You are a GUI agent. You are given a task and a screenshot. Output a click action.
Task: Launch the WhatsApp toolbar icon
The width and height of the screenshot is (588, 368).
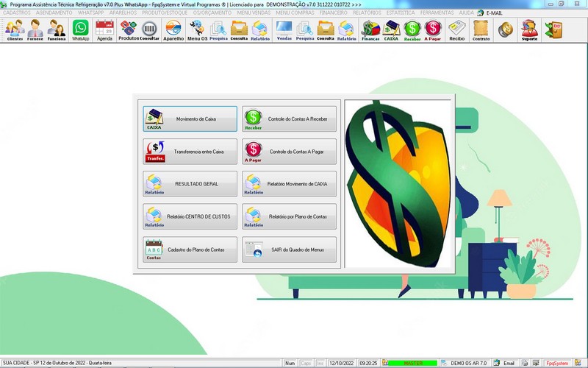[81, 30]
